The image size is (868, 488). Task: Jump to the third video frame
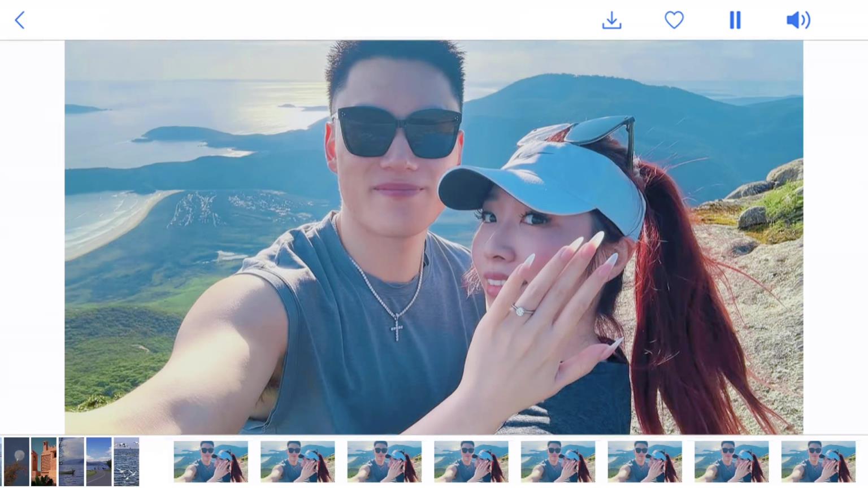(x=384, y=461)
